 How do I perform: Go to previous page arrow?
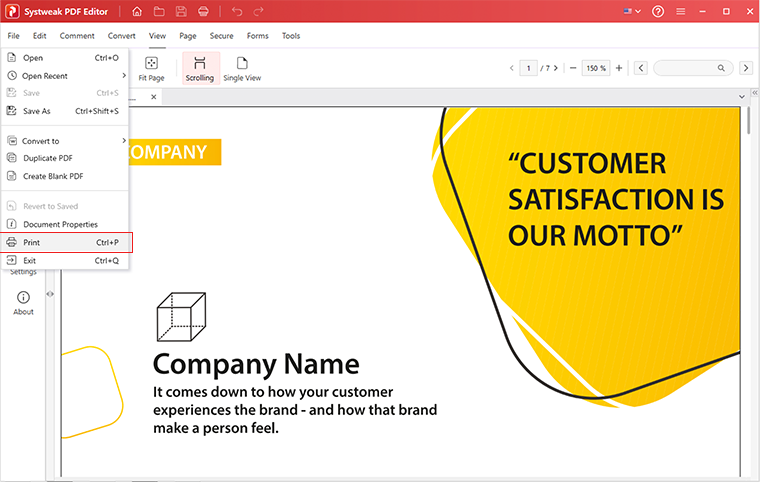coord(511,68)
